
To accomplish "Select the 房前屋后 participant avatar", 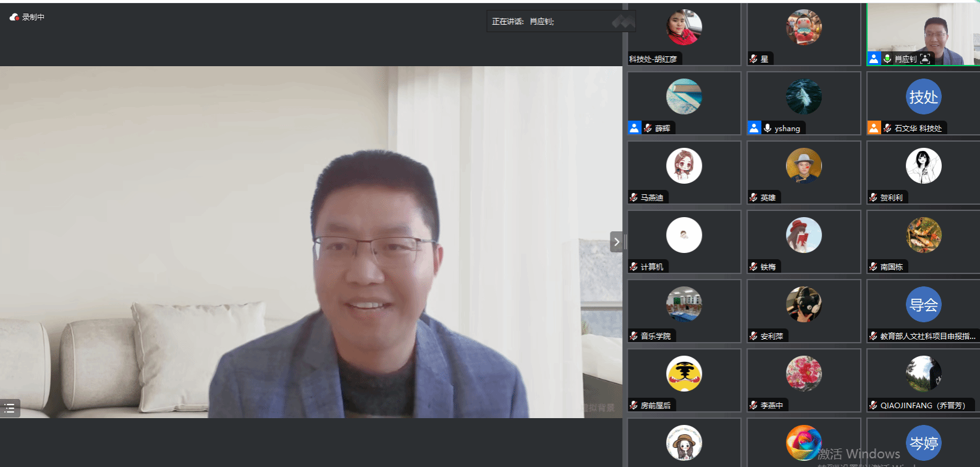I will [x=683, y=374].
